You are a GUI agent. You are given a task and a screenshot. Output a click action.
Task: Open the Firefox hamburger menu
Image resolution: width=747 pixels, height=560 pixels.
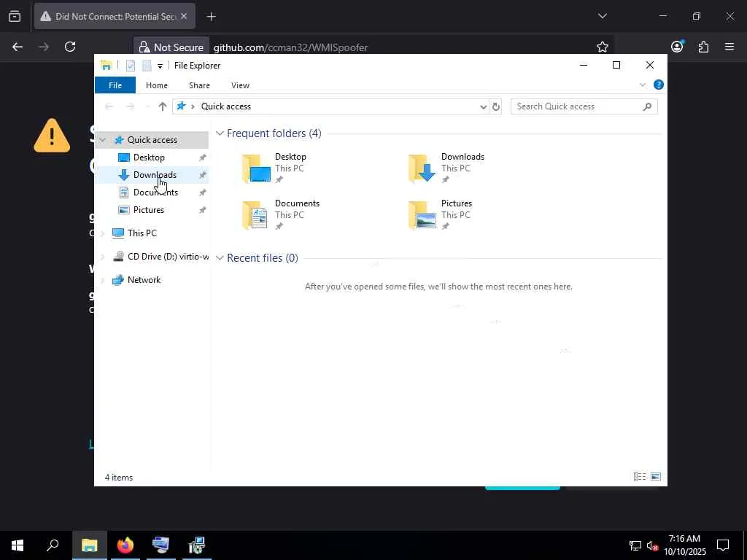tap(729, 47)
